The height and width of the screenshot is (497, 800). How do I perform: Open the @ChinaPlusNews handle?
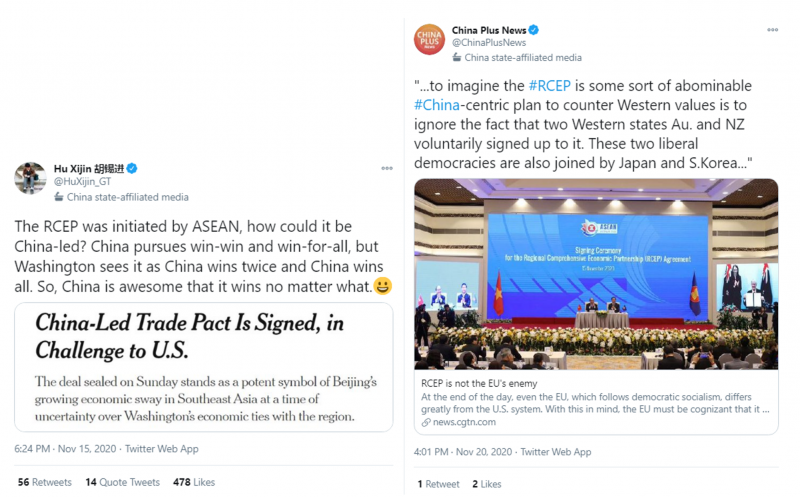(489, 43)
